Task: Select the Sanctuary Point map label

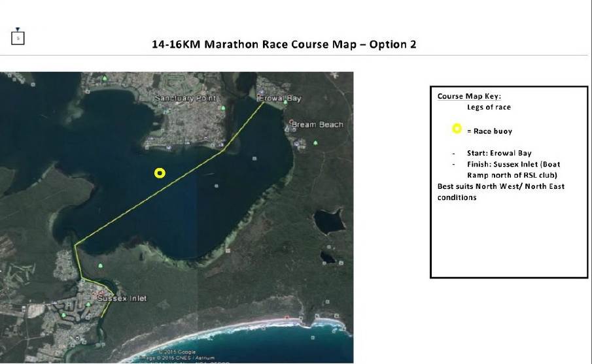Action: (183, 98)
